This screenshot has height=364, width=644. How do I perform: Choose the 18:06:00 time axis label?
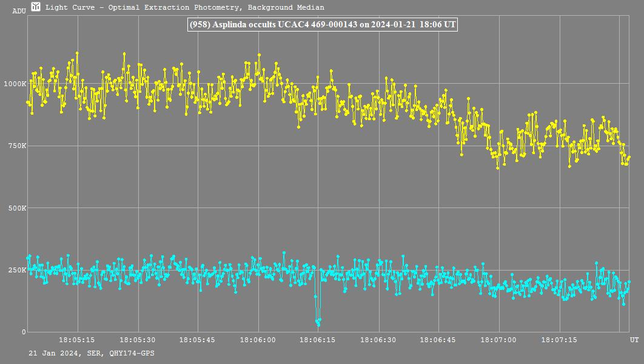[258, 340]
